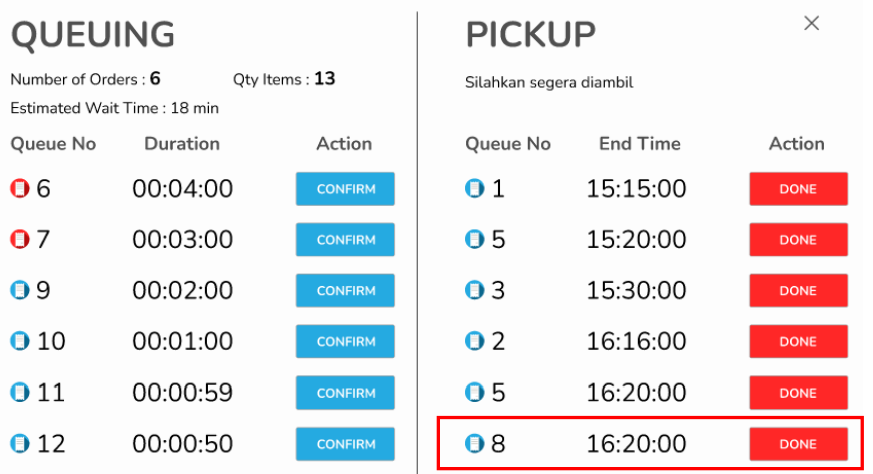
Task: Confirm queue number 7 order
Action: tap(345, 240)
